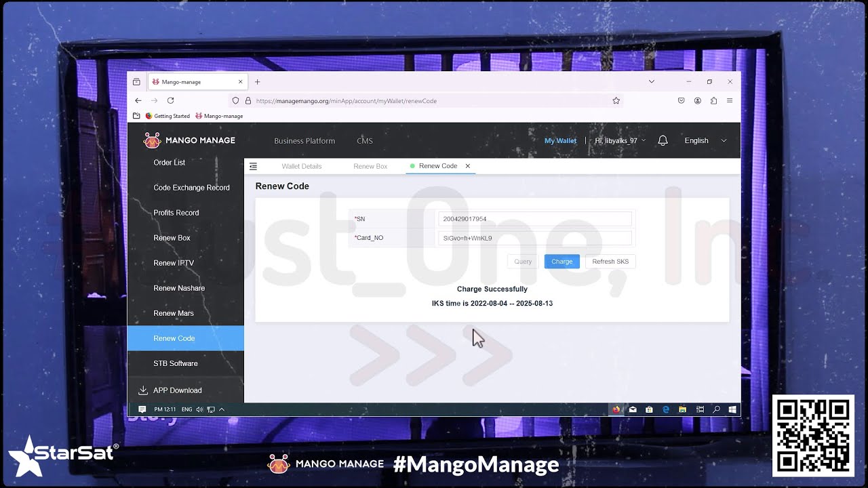Show hidden tray icons chevron
This screenshot has height=488, width=868.
[x=222, y=409]
